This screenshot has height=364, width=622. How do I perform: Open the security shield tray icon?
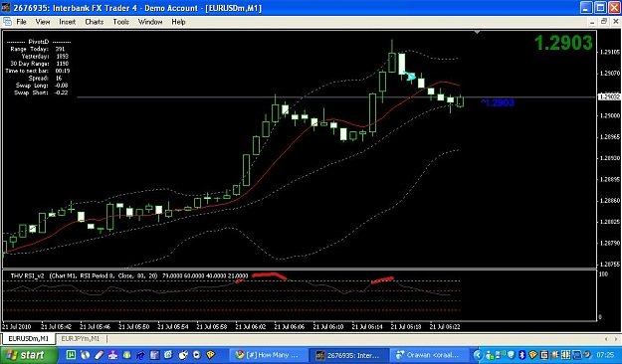[512, 354]
